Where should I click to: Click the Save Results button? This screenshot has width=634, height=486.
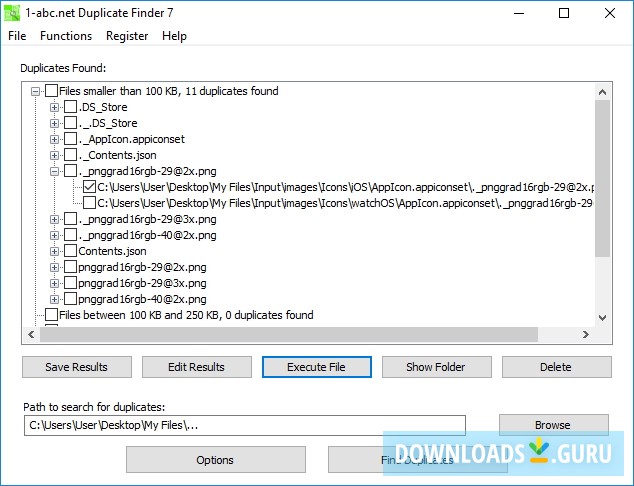(x=77, y=367)
